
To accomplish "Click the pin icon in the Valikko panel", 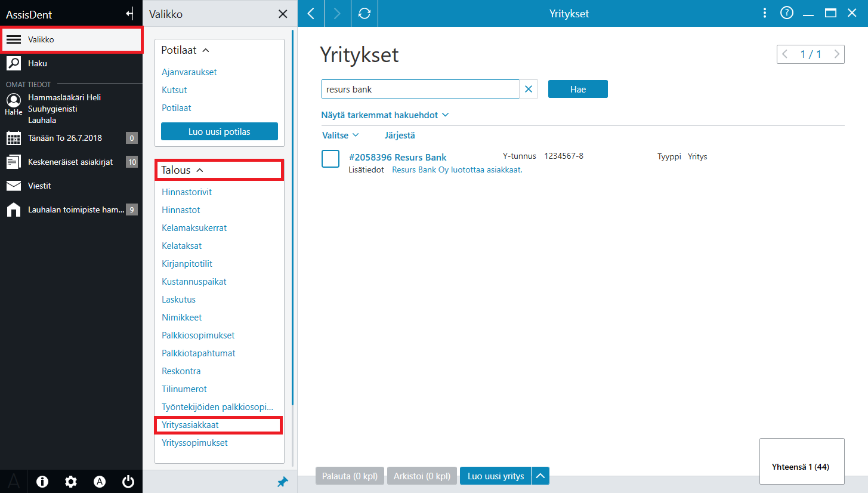I will coord(283,482).
